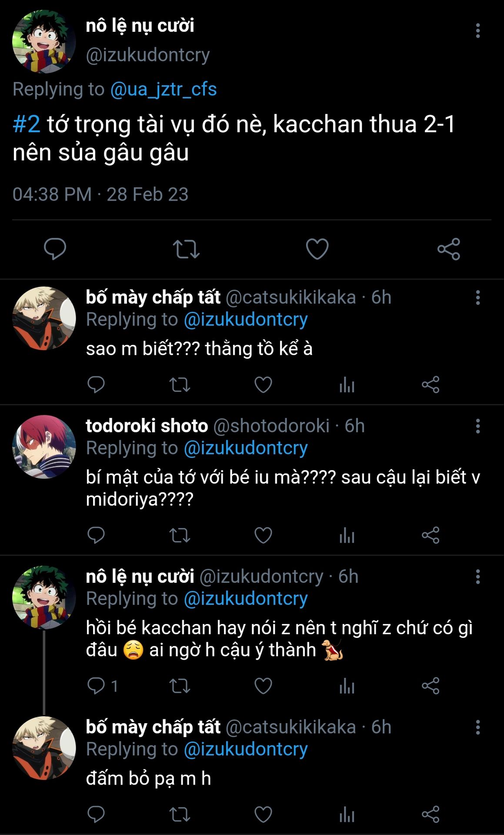Tap the main tweet author's avatar

click(44, 42)
